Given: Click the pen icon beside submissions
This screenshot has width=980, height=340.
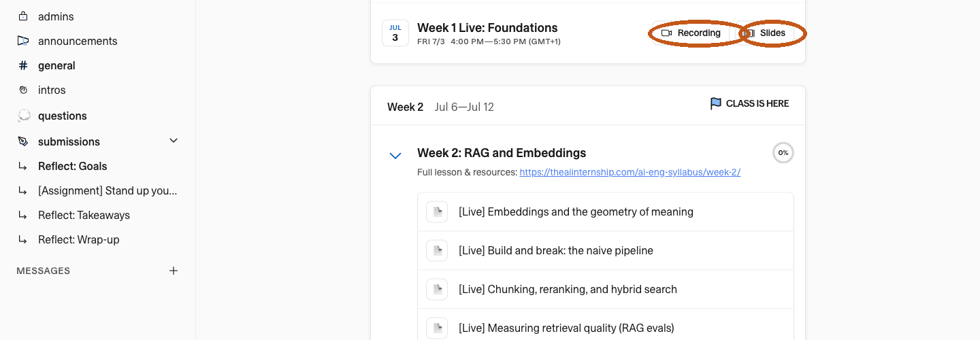Looking at the screenshot, I should (x=24, y=141).
